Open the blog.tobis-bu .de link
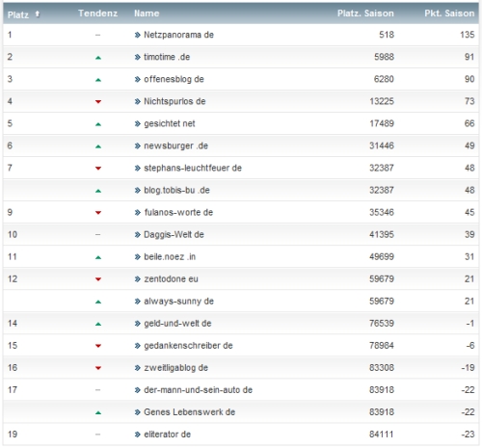The width and height of the screenshot is (482, 448). (x=176, y=190)
